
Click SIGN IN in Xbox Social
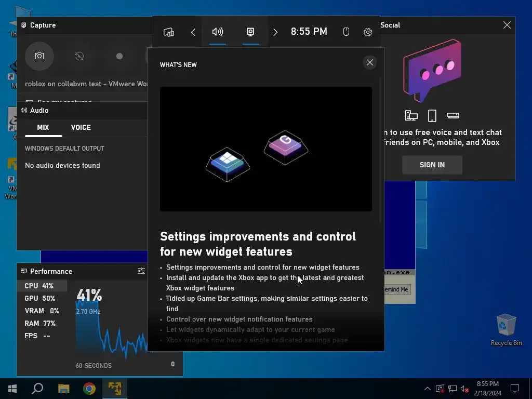(432, 165)
